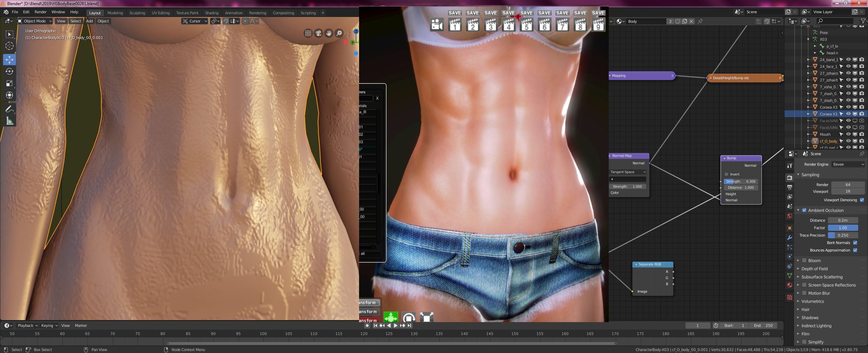Expand the Volumetrics panel
Image resolution: width=868 pixels, height=353 pixels.
click(x=812, y=301)
